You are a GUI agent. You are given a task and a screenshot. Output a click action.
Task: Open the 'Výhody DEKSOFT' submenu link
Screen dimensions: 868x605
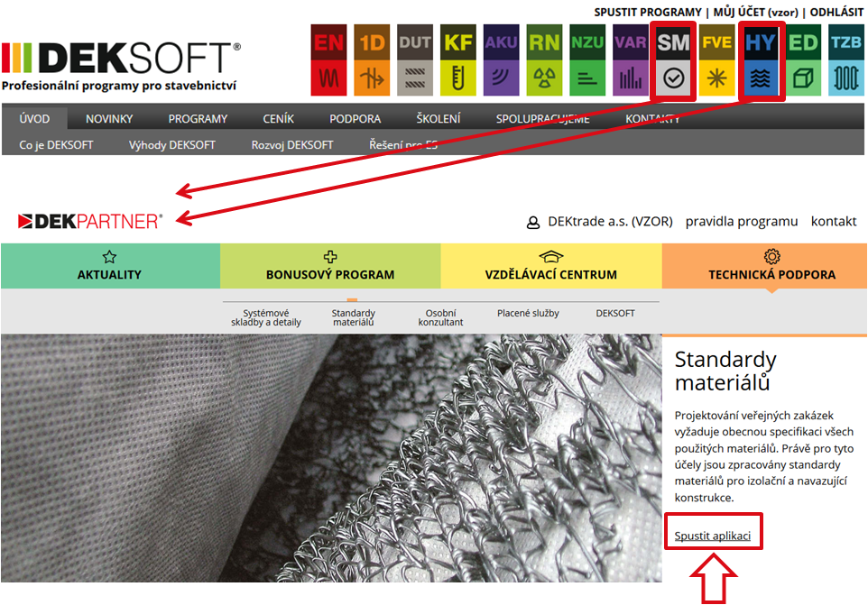pos(172,145)
